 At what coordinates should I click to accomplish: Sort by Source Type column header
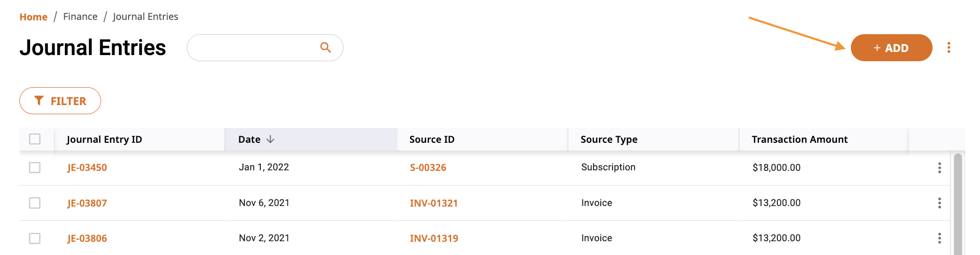point(609,139)
